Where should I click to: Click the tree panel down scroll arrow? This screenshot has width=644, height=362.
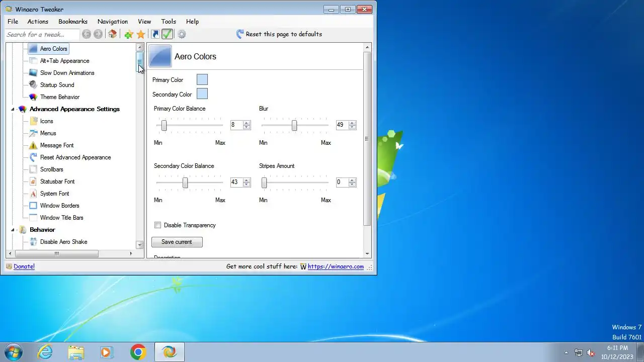(x=140, y=245)
